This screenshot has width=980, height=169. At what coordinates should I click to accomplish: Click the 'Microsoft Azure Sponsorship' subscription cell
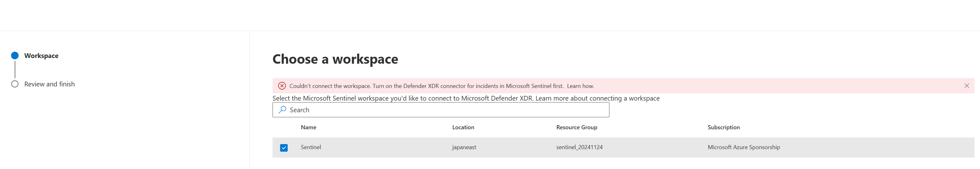[x=743, y=147]
